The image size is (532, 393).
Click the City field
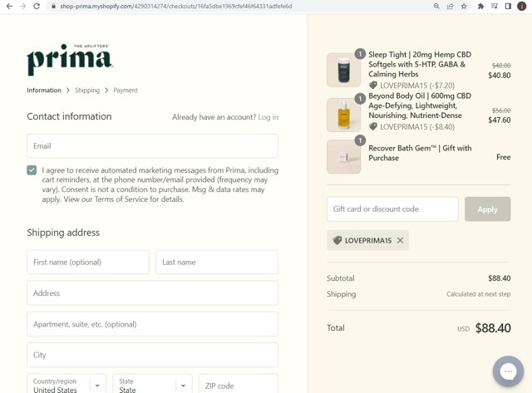152,355
